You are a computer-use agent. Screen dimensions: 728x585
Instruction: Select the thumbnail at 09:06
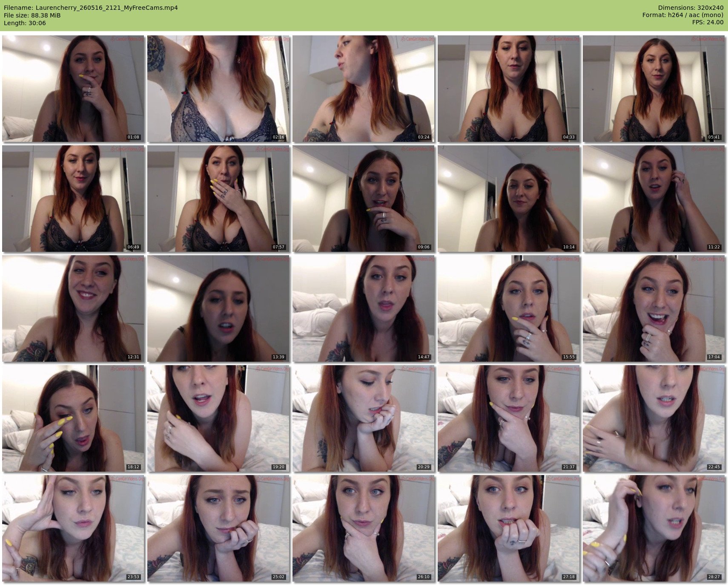(x=363, y=199)
